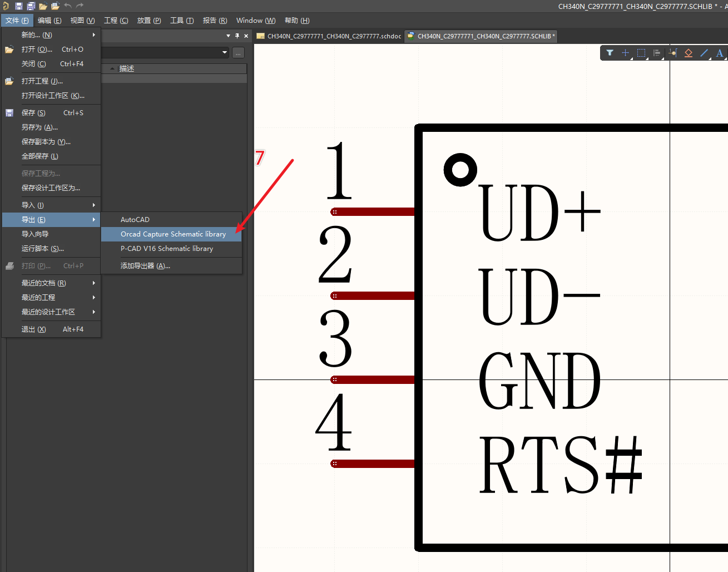728x572 pixels.
Task: Click the Redo arrow in title bar
Action: pyautogui.click(x=80, y=6)
